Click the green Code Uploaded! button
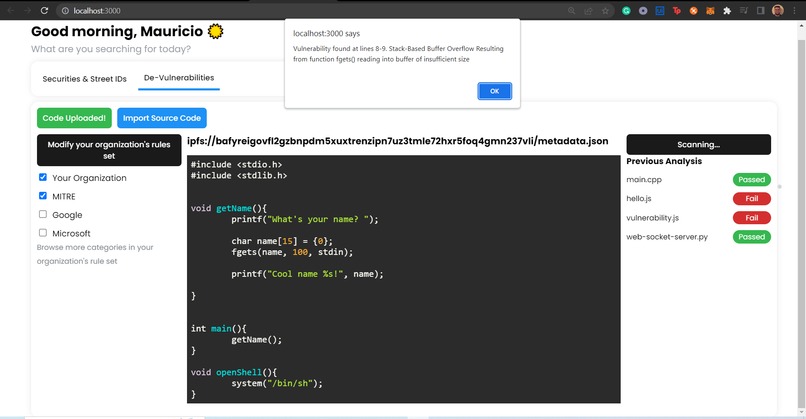 74,118
